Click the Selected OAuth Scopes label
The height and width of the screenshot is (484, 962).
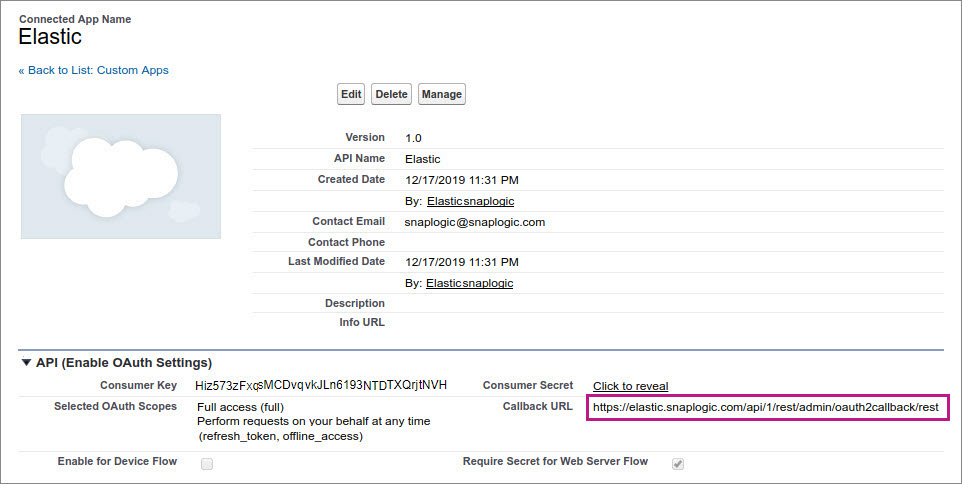(x=115, y=406)
